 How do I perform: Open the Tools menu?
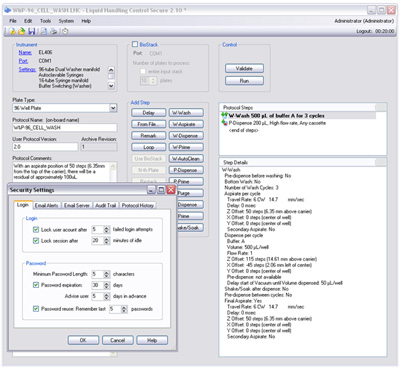(46, 21)
